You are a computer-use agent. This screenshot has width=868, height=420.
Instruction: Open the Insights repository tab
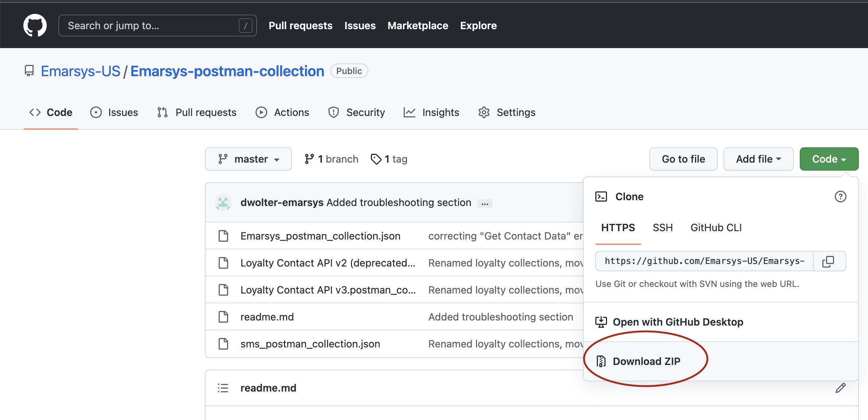431,112
